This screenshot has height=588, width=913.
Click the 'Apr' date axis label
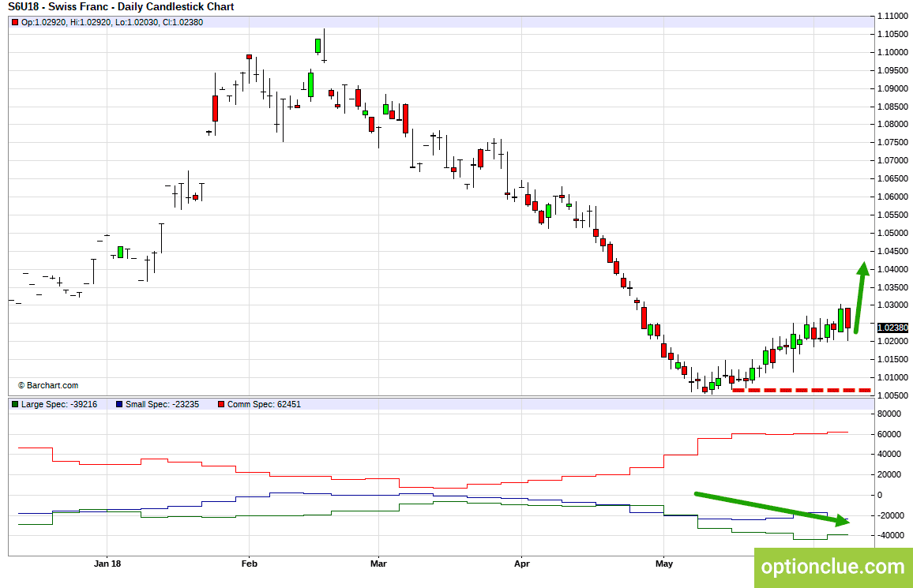522,564
